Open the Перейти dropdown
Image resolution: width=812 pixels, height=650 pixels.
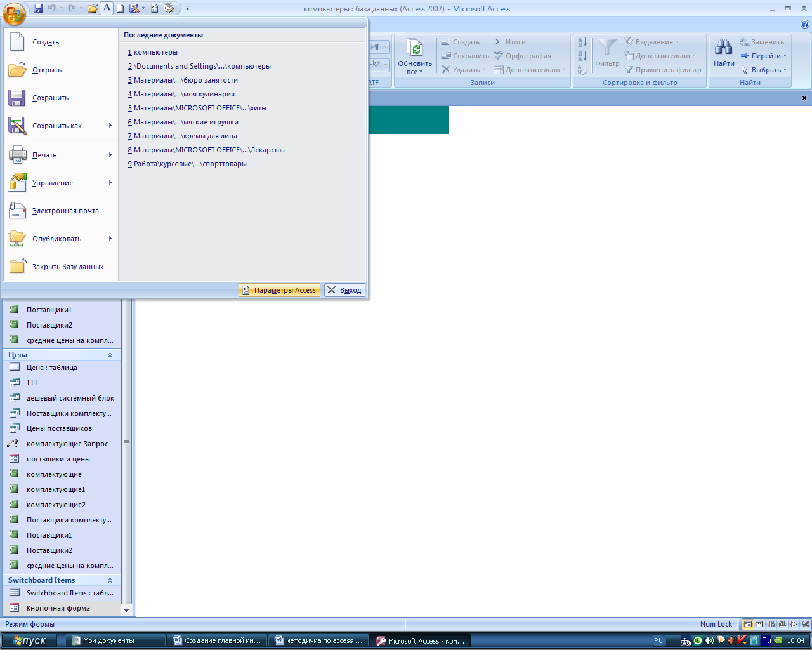(764, 56)
